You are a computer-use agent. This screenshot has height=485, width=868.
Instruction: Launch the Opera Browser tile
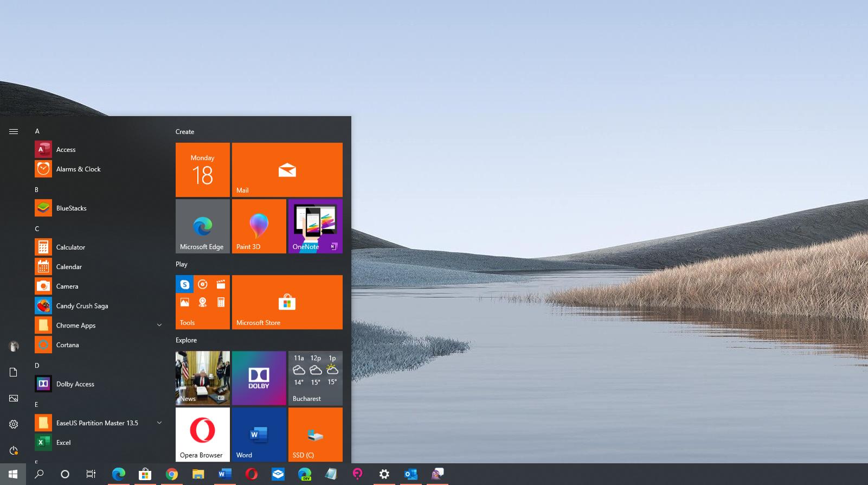click(x=203, y=435)
